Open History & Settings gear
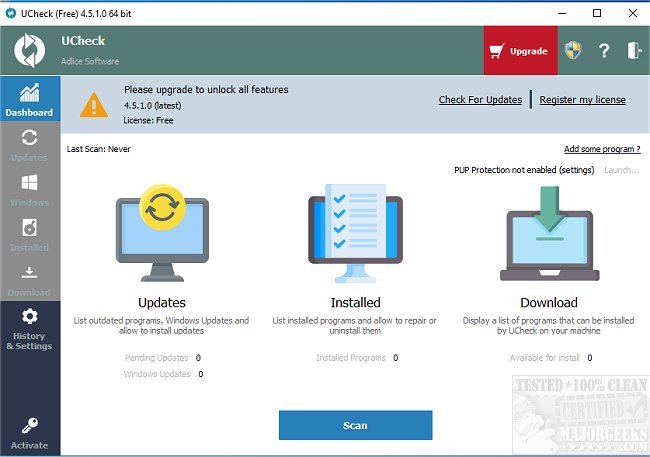The width and height of the screenshot is (650, 457). pos(29,328)
